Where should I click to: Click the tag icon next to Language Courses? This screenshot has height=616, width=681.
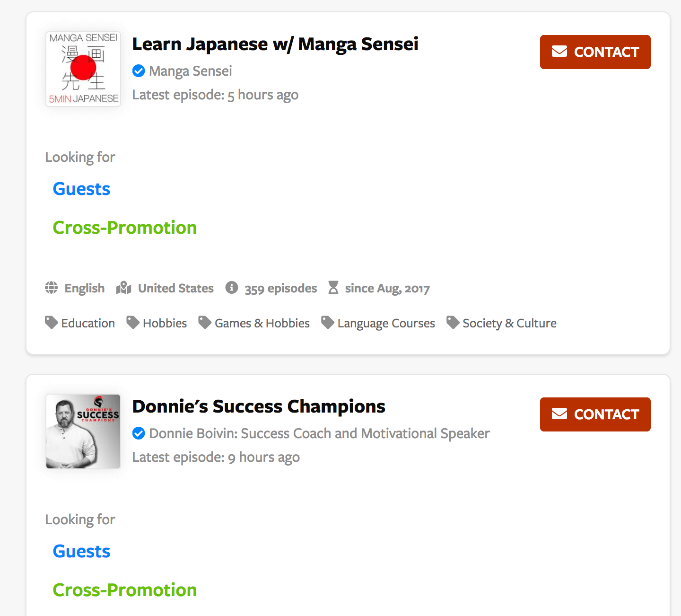coord(327,323)
